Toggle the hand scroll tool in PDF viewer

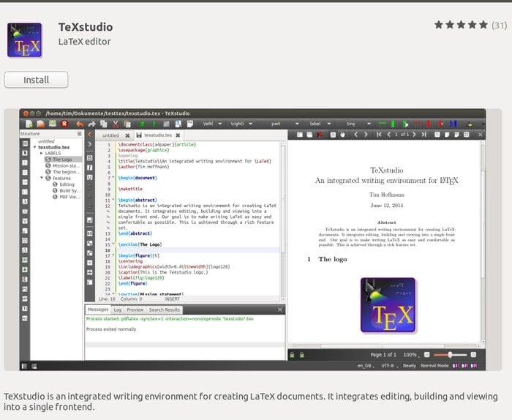click(x=342, y=135)
